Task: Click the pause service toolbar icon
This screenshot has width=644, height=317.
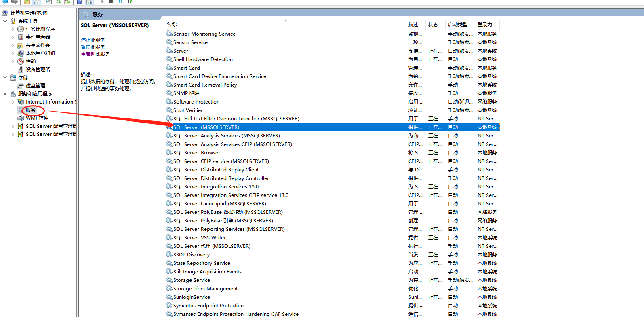Action: tap(120, 2)
